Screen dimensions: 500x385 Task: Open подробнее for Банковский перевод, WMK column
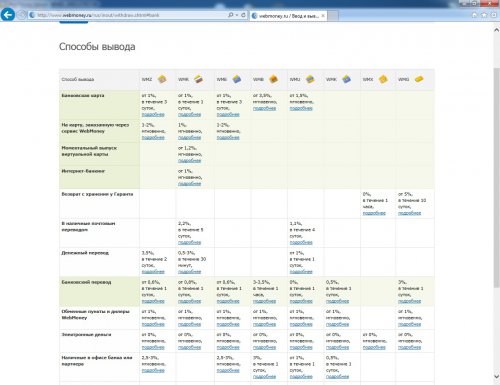coord(337,301)
